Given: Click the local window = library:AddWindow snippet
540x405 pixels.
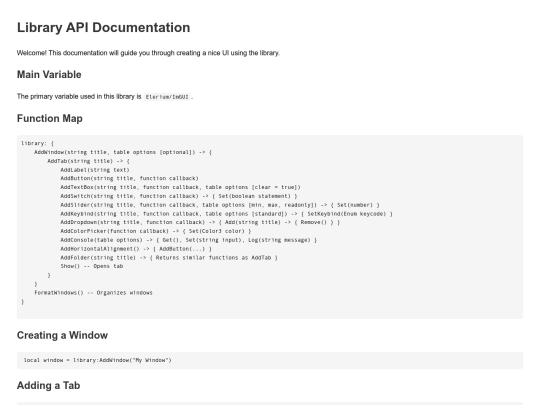Looking at the screenshot, I should [97, 360].
